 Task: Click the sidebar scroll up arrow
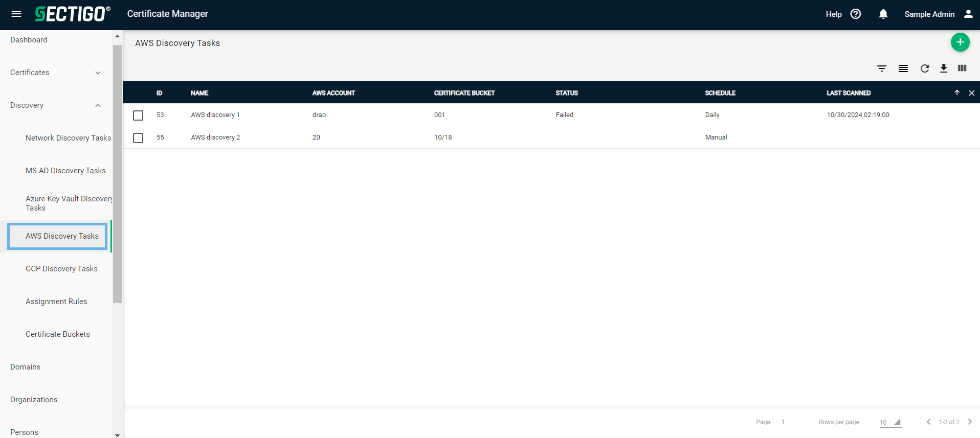pyautogui.click(x=117, y=36)
